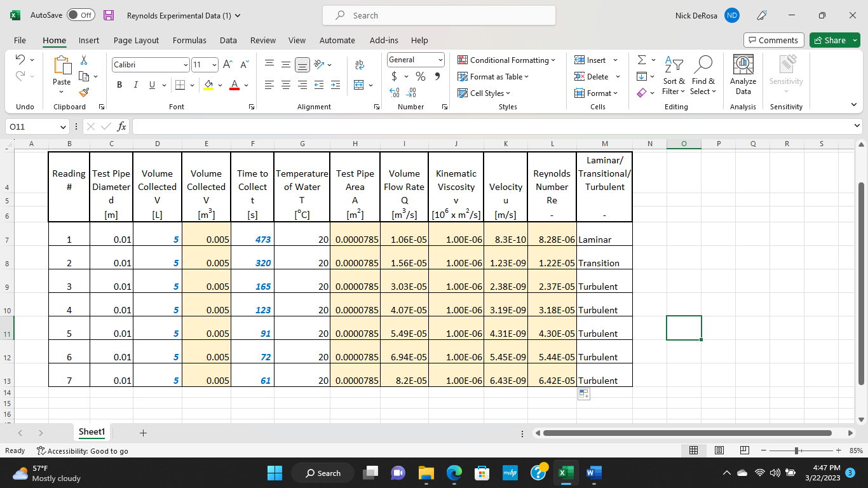Viewport: 868px width, 488px height.
Task: Toggle Bold formatting
Action: click(x=119, y=85)
